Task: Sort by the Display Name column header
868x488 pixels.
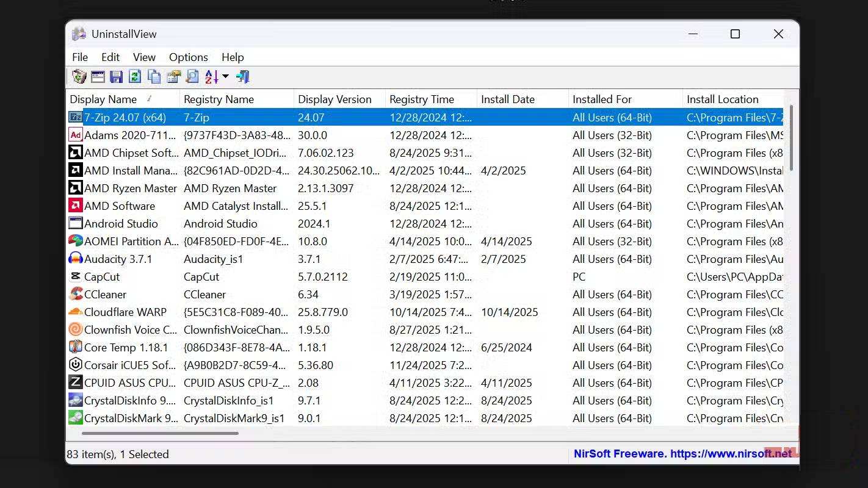Action: coord(103,99)
